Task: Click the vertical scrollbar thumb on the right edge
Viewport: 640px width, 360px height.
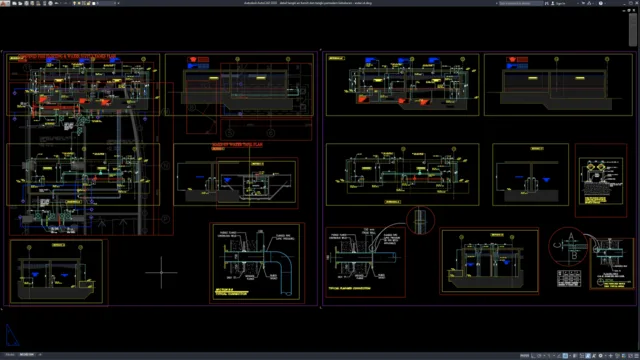Action: point(632,29)
